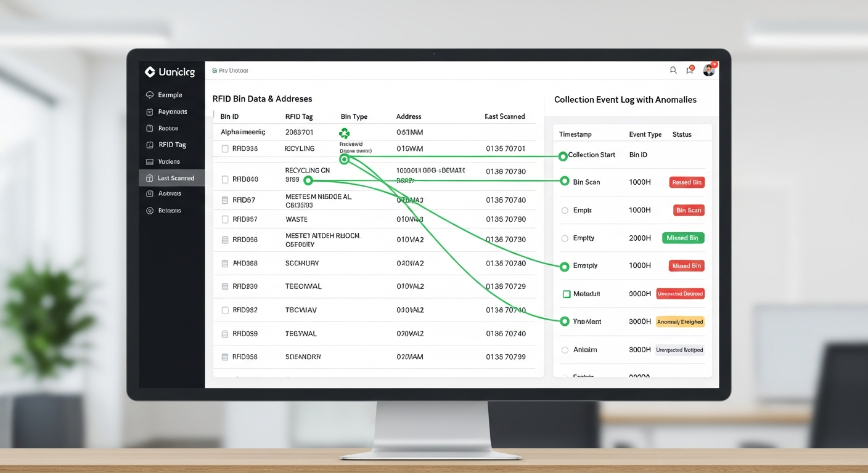Image resolution: width=868 pixels, height=473 pixels.
Task: Select the radio button beside Antoirn
Action: (565, 350)
